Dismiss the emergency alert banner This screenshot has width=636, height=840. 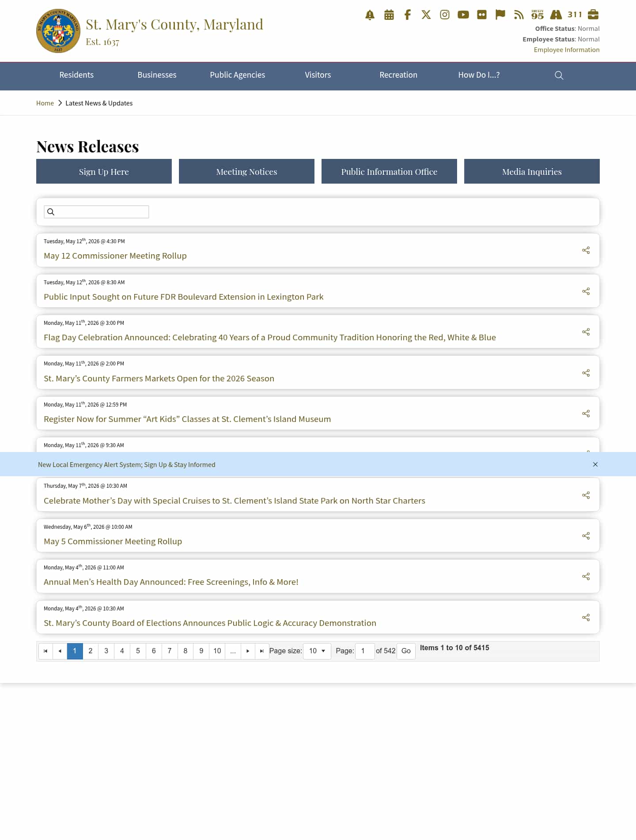(595, 464)
